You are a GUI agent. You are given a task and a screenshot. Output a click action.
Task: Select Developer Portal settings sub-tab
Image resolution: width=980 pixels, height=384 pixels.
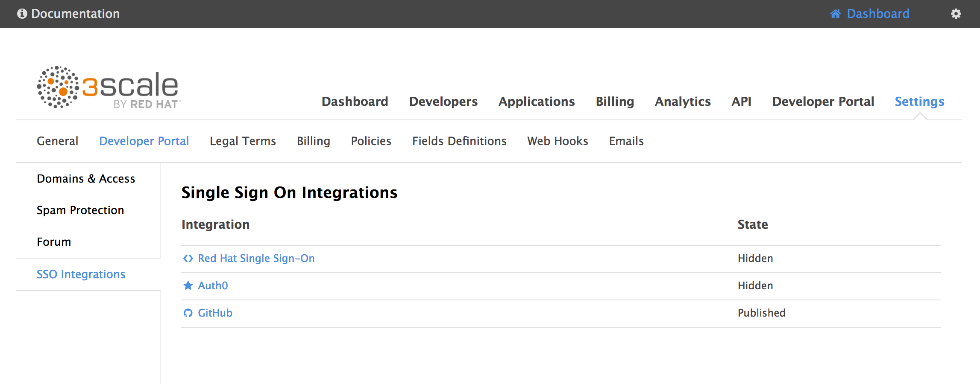(144, 141)
